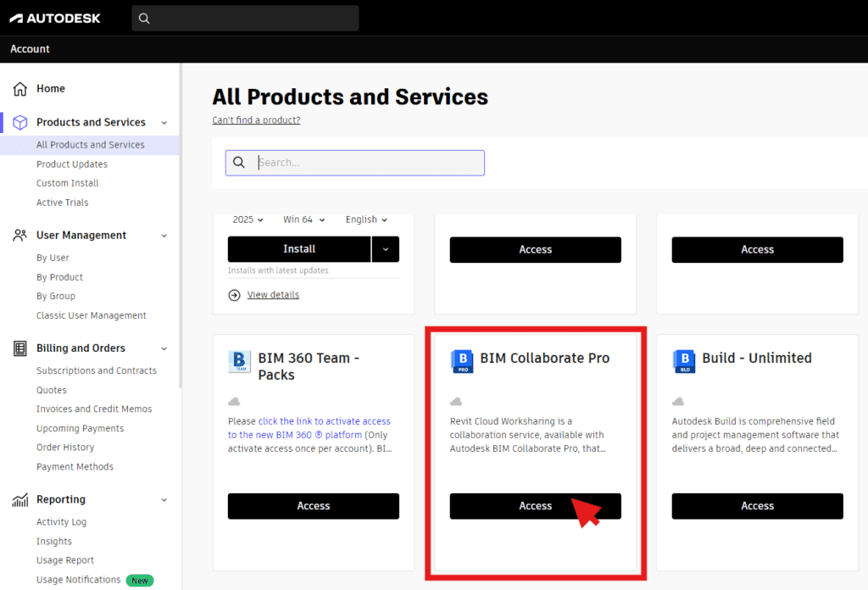Go to Active Trials page

click(62, 203)
